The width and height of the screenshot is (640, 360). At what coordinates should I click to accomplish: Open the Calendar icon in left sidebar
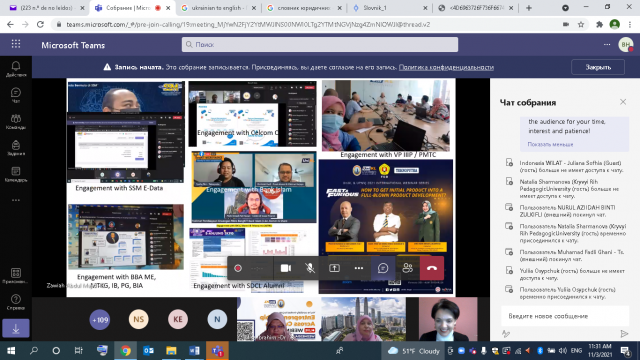tap(16, 174)
